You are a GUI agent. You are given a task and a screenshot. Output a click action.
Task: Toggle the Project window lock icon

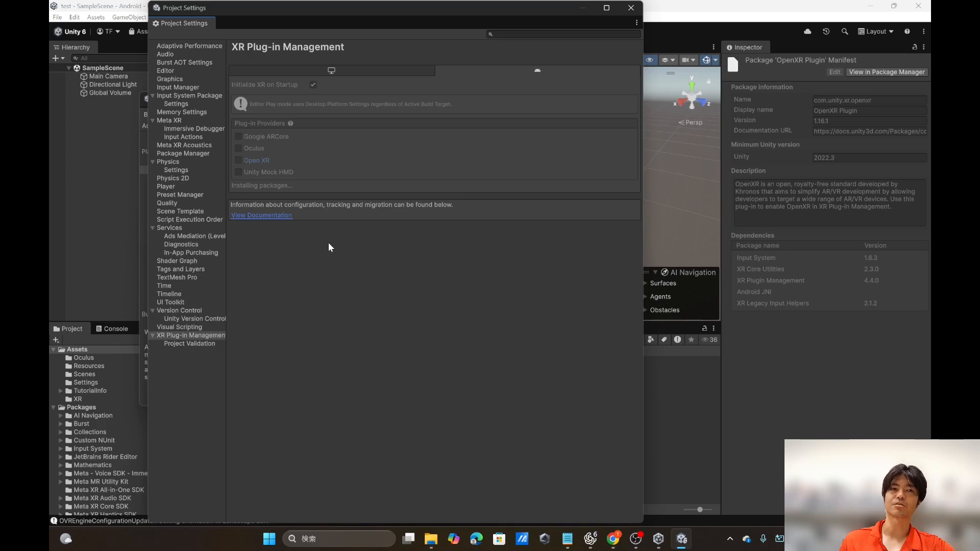pyautogui.click(x=704, y=328)
